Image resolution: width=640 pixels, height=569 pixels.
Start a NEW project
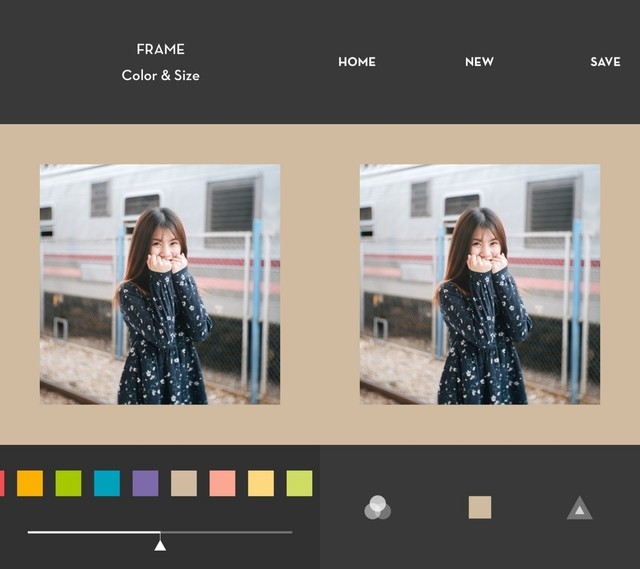tap(479, 62)
